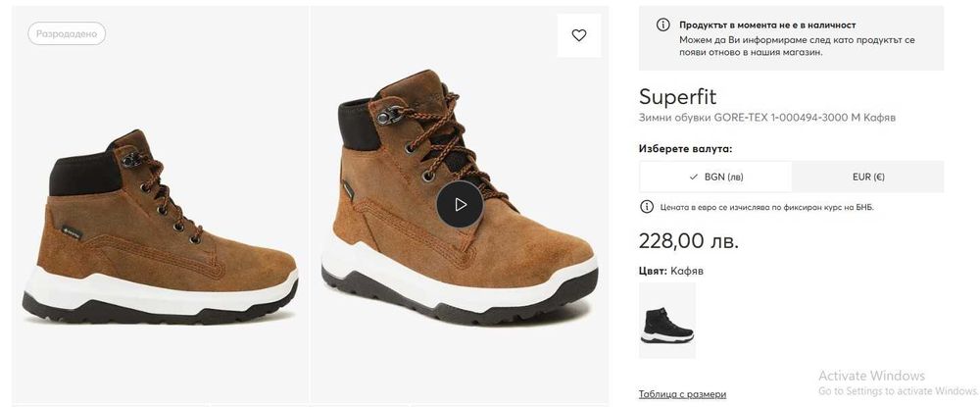This screenshot has height=407, width=980.
Task: Click the Activate Windows watermark text
Action: [871, 376]
